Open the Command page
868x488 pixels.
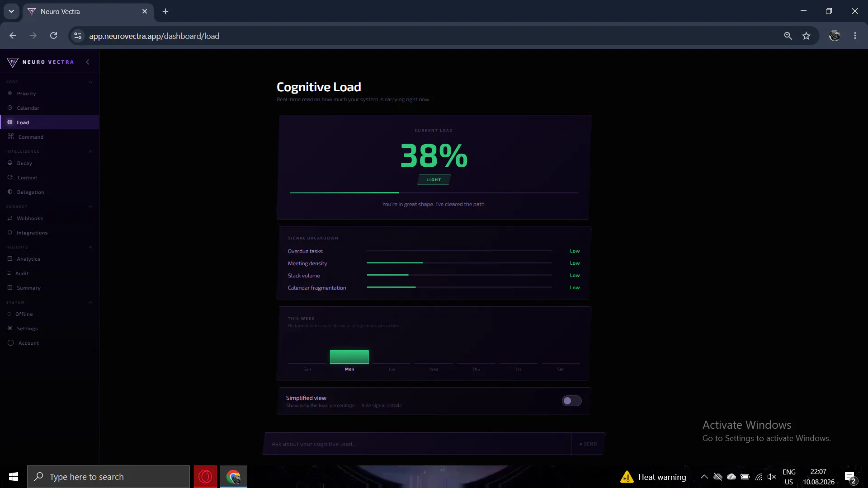click(x=50, y=137)
